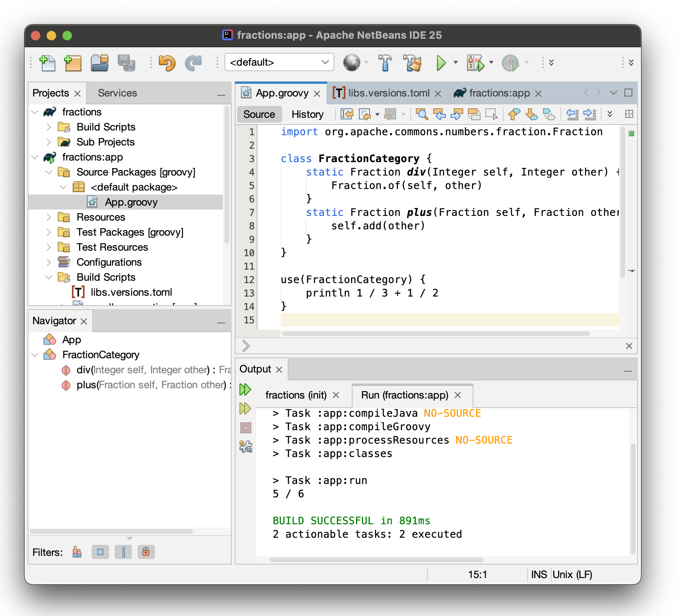Switch to History view button
The height and width of the screenshot is (616, 679).
[x=307, y=114]
